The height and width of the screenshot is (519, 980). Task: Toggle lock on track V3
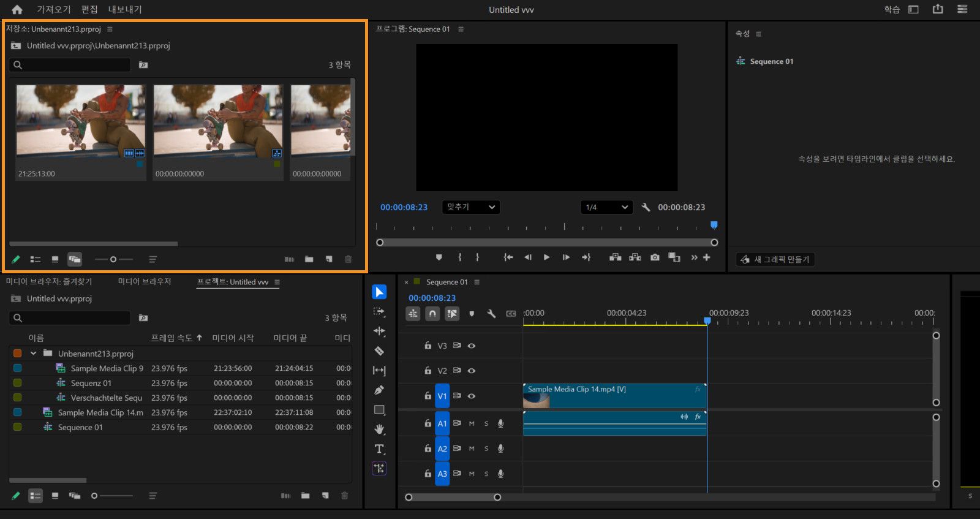pos(428,346)
